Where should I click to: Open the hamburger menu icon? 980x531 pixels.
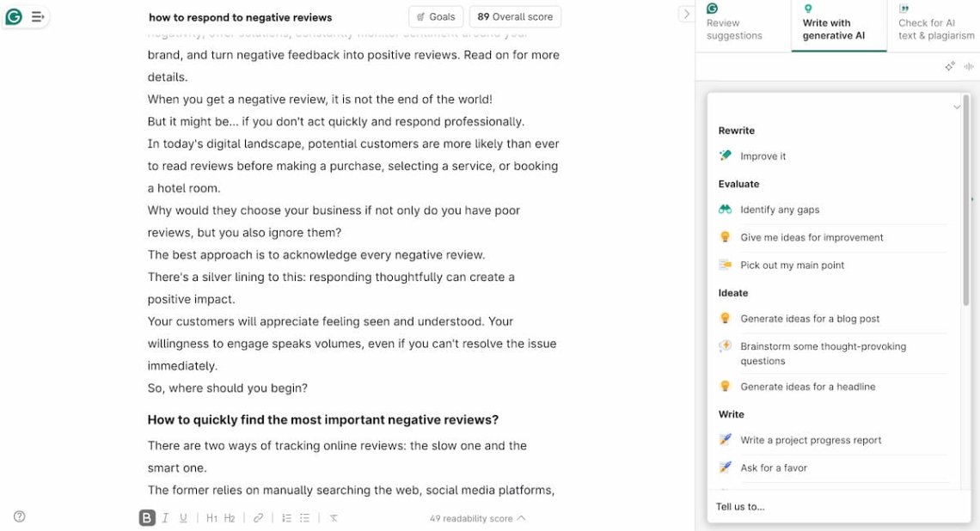coord(36,15)
